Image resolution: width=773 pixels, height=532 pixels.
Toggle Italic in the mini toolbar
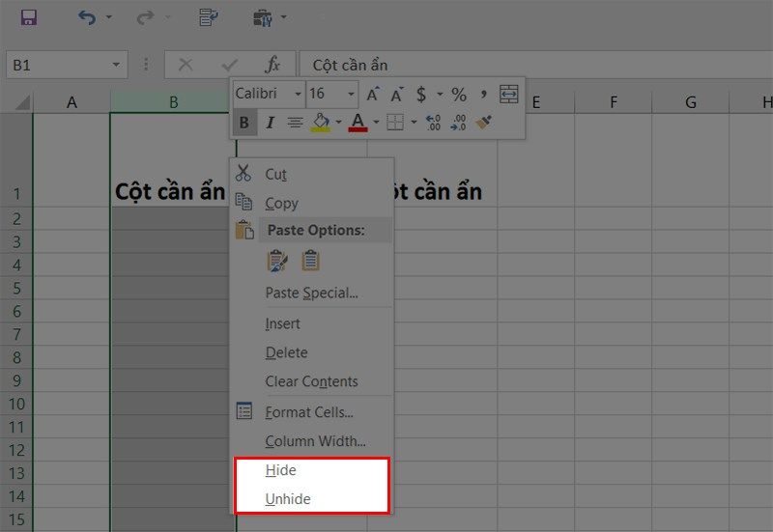click(270, 123)
